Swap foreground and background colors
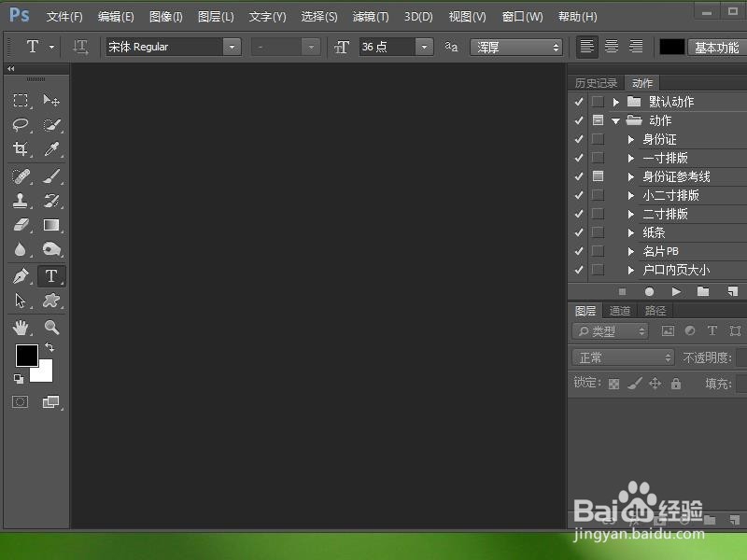 (x=49, y=347)
